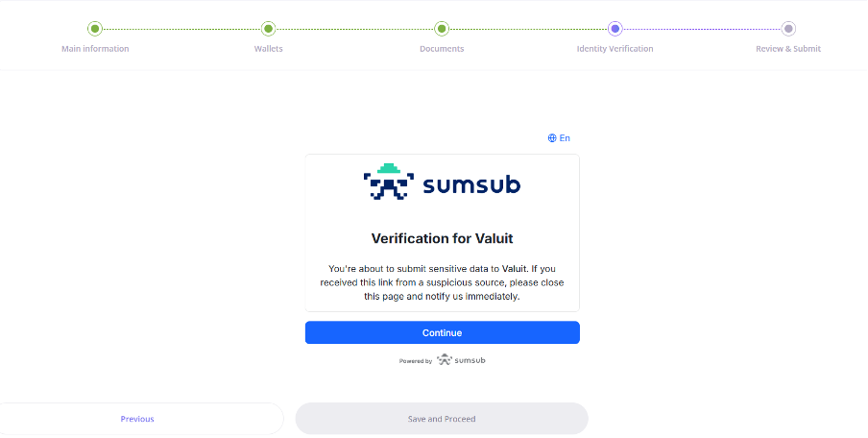
Task: Switch to the Wallets tab label
Action: (268, 49)
